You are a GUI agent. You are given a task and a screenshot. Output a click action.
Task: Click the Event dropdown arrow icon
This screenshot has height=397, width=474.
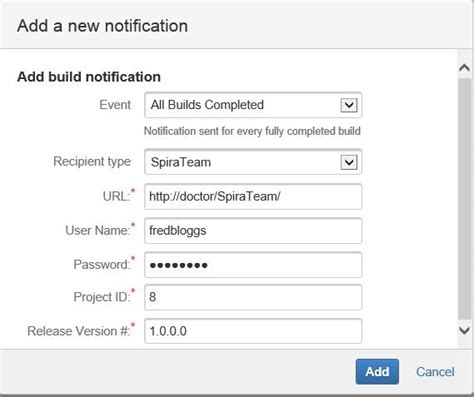tap(349, 105)
